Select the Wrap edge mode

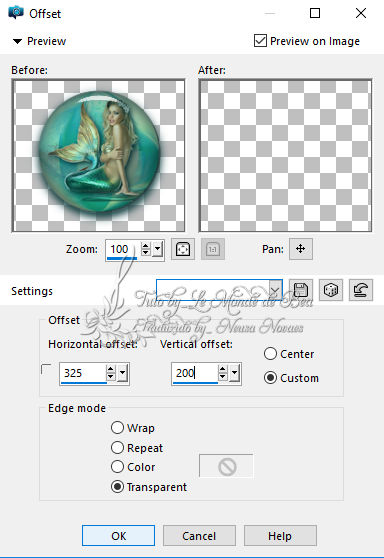[x=117, y=427]
